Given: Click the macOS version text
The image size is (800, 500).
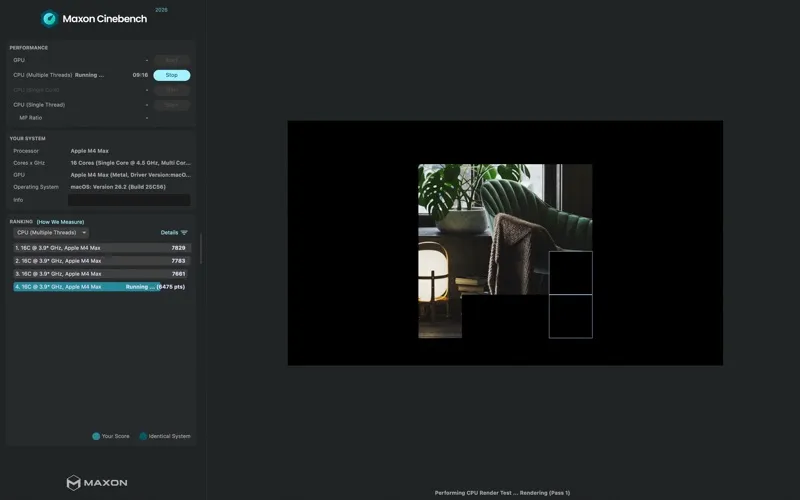Looking at the screenshot, I should click(118, 187).
